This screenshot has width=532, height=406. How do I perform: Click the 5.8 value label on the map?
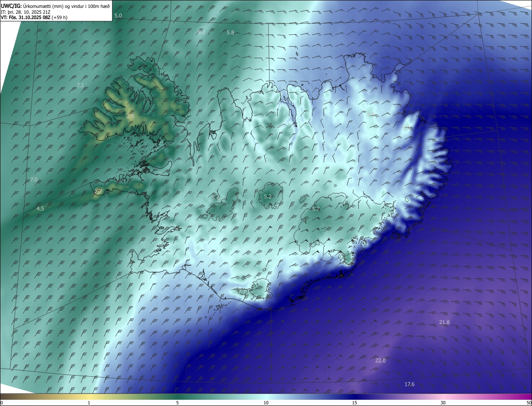(230, 32)
